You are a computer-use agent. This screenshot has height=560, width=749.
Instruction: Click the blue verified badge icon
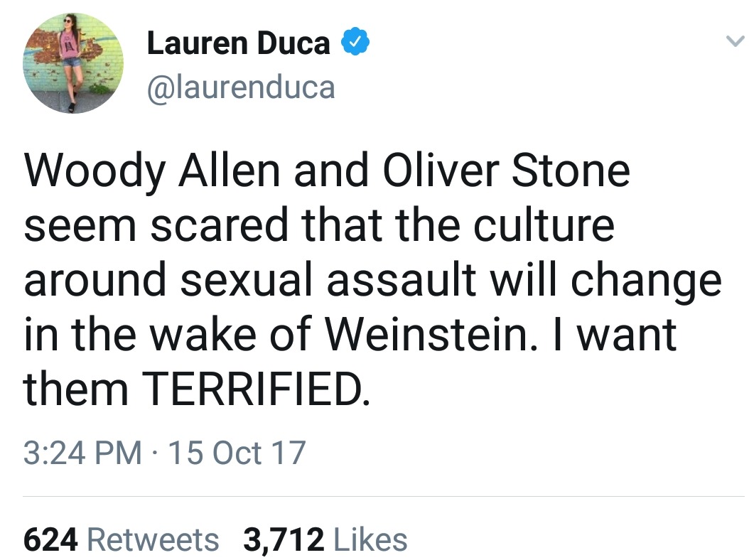click(354, 44)
